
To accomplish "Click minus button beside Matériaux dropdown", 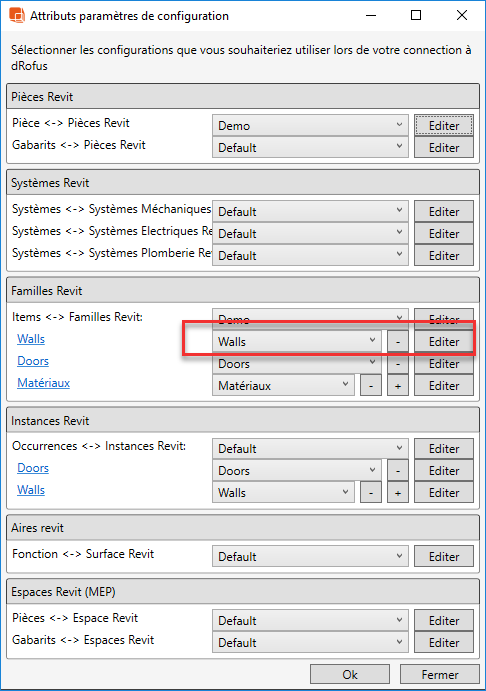I will point(371,386).
